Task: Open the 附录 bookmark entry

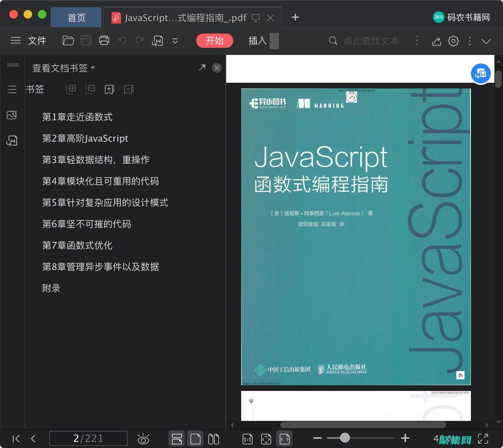Action: tap(51, 288)
